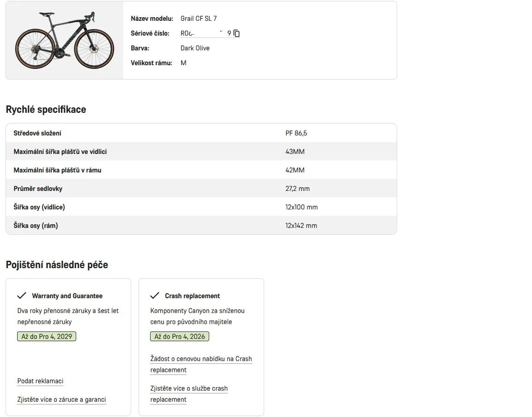Click the Warranty and Guarantee checkmark icon
The image size is (532, 417).
tap(22, 295)
